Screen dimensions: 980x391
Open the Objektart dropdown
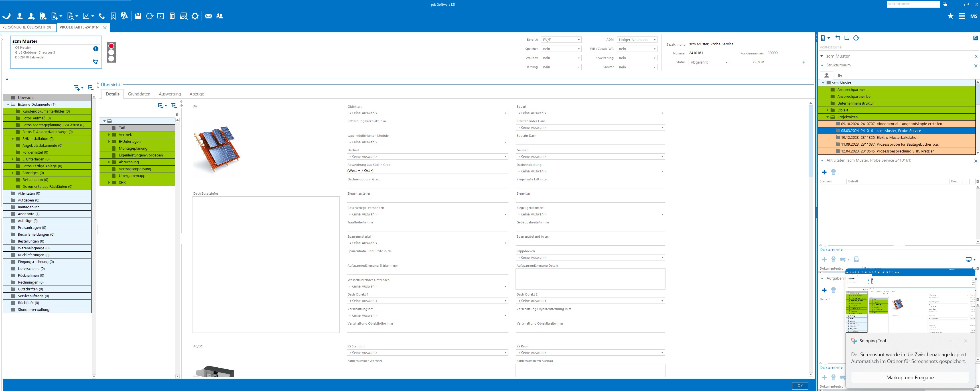427,113
